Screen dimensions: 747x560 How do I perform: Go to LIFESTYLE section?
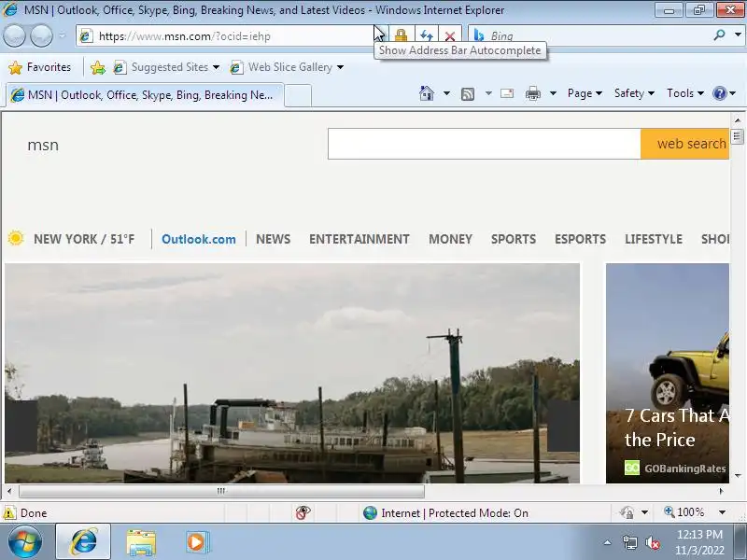point(654,239)
